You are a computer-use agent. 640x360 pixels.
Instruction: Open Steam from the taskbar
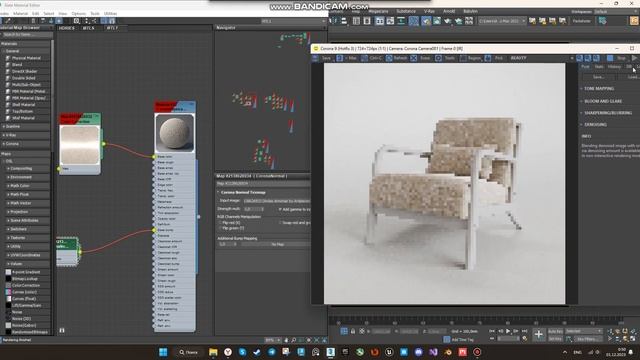click(x=257, y=352)
